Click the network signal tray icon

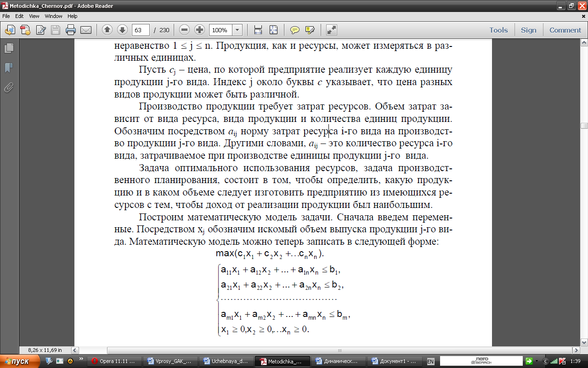[x=554, y=361]
